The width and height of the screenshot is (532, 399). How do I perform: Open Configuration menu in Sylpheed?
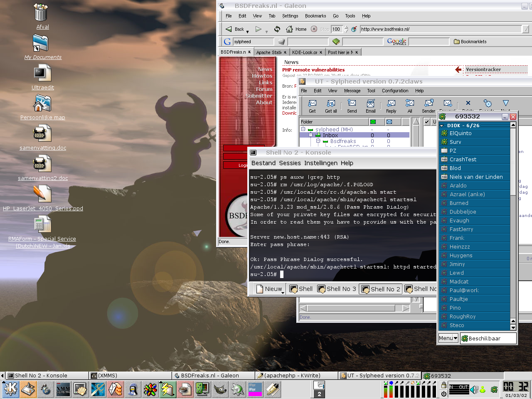[395, 91]
